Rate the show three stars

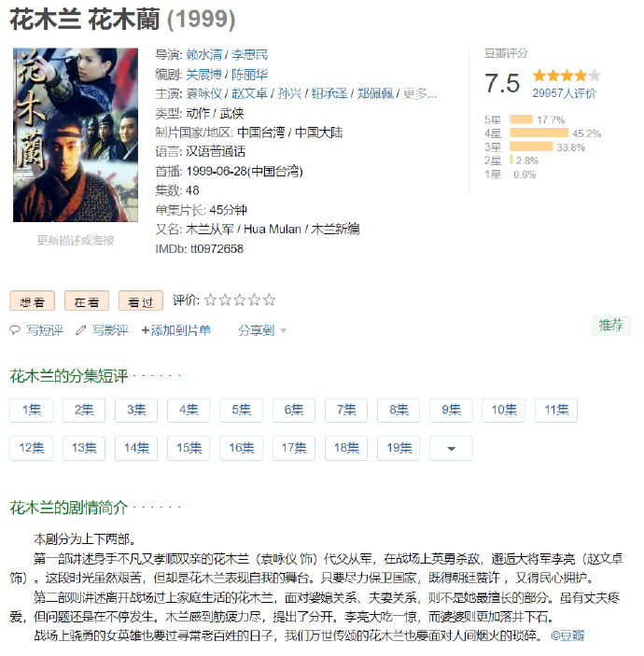click(240, 300)
